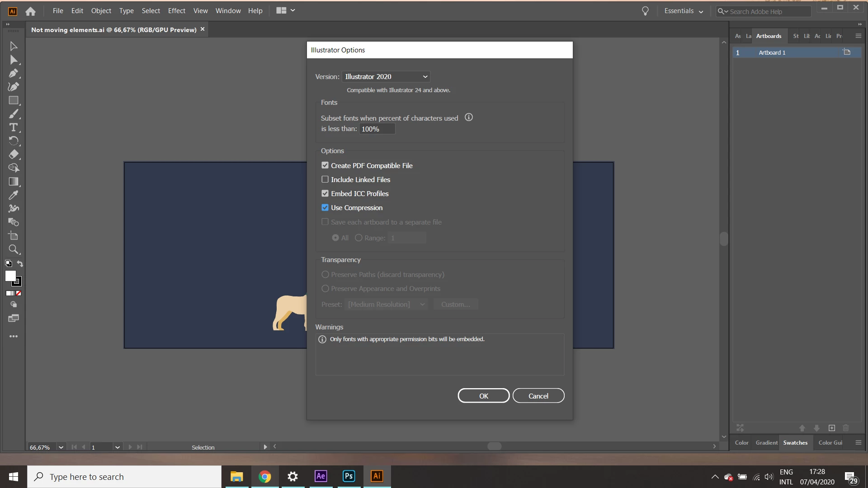The height and width of the screenshot is (488, 868).
Task: Select the Eyedropper tool
Action: tap(14, 195)
